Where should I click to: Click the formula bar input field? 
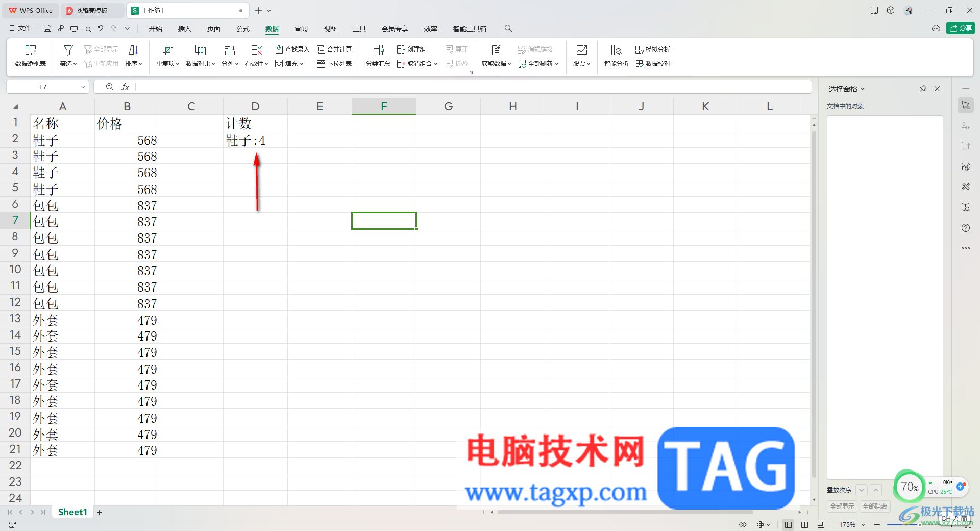[473, 87]
